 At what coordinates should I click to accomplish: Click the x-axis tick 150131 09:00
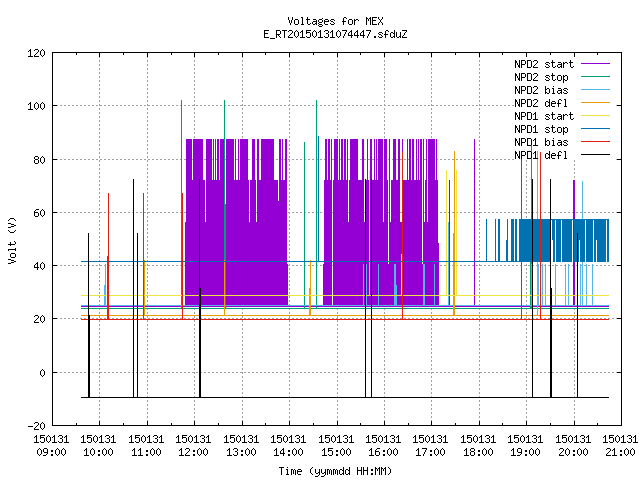[x=51, y=446]
